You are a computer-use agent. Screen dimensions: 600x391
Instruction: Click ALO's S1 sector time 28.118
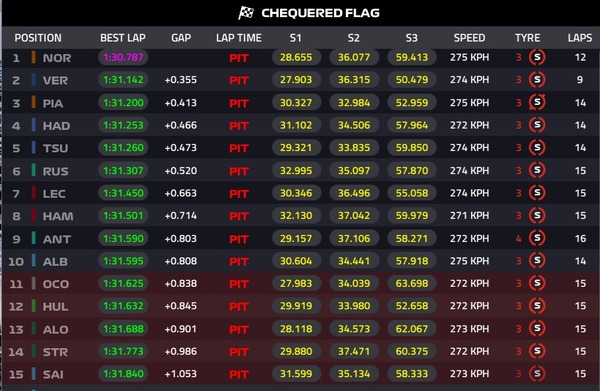click(296, 329)
